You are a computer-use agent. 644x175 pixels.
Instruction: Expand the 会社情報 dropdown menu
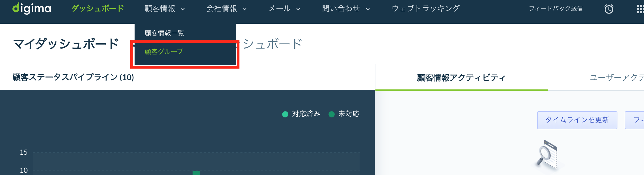(x=226, y=9)
